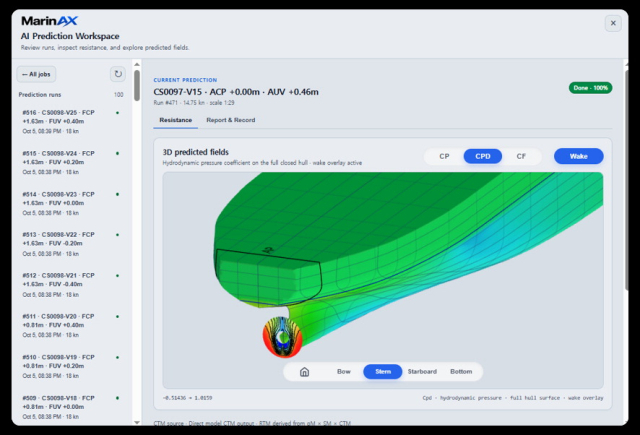Click the Done - 100% status badge
The width and height of the screenshot is (640, 435).
[590, 88]
